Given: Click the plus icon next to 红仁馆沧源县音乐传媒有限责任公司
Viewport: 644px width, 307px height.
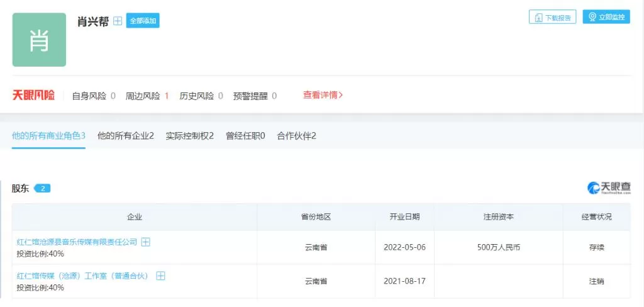Looking at the screenshot, I should coord(145,242).
